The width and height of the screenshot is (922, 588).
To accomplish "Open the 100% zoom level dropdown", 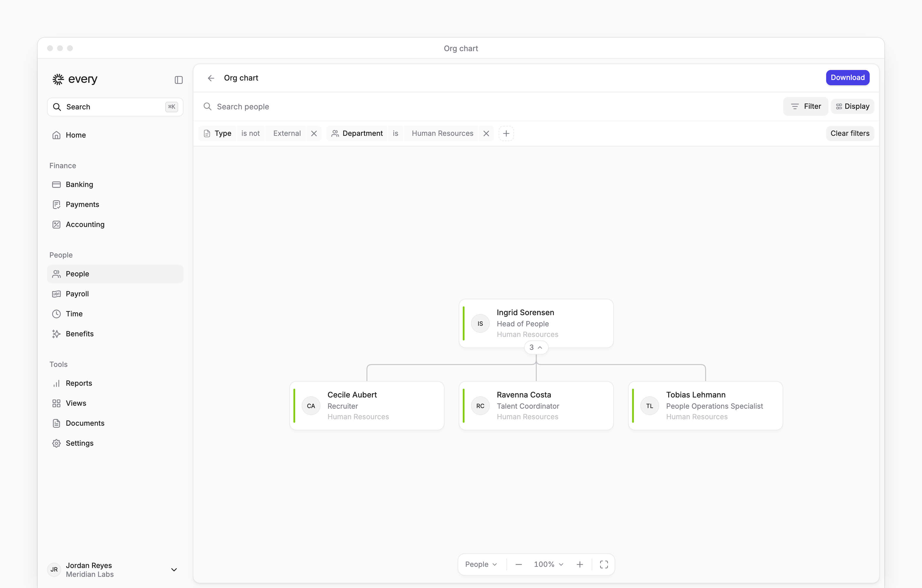I will pyautogui.click(x=549, y=564).
